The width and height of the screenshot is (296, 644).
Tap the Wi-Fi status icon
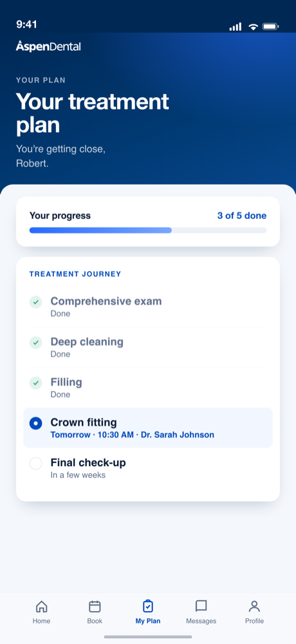(254, 27)
